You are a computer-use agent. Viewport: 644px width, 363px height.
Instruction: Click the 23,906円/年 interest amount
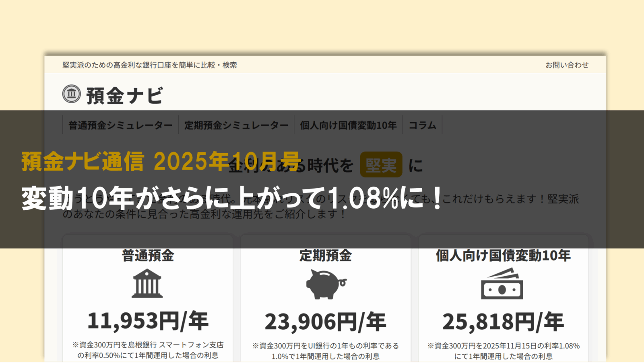[325, 322]
